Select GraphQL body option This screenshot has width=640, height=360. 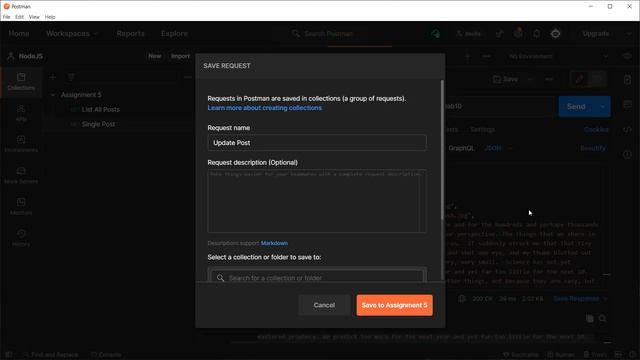pos(461,148)
